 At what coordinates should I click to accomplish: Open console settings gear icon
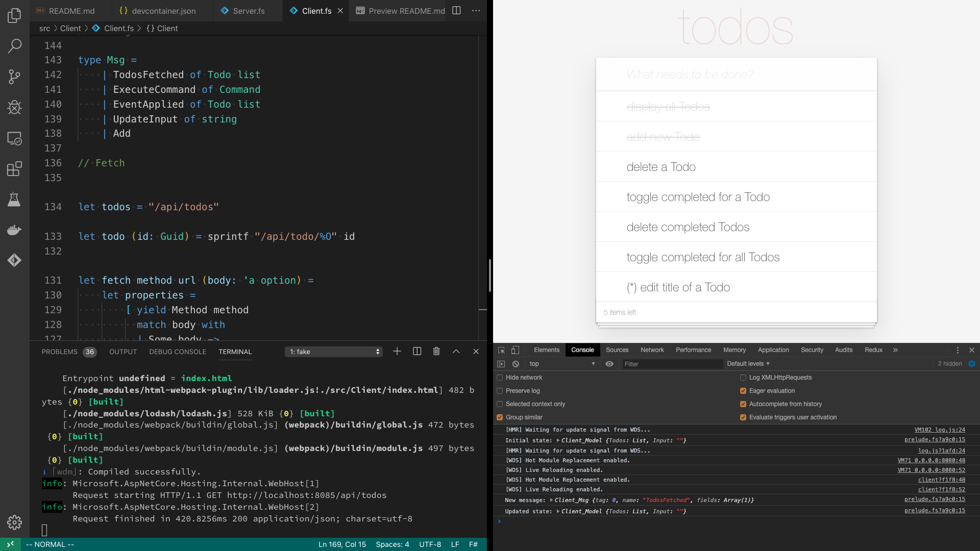pos(972,364)
